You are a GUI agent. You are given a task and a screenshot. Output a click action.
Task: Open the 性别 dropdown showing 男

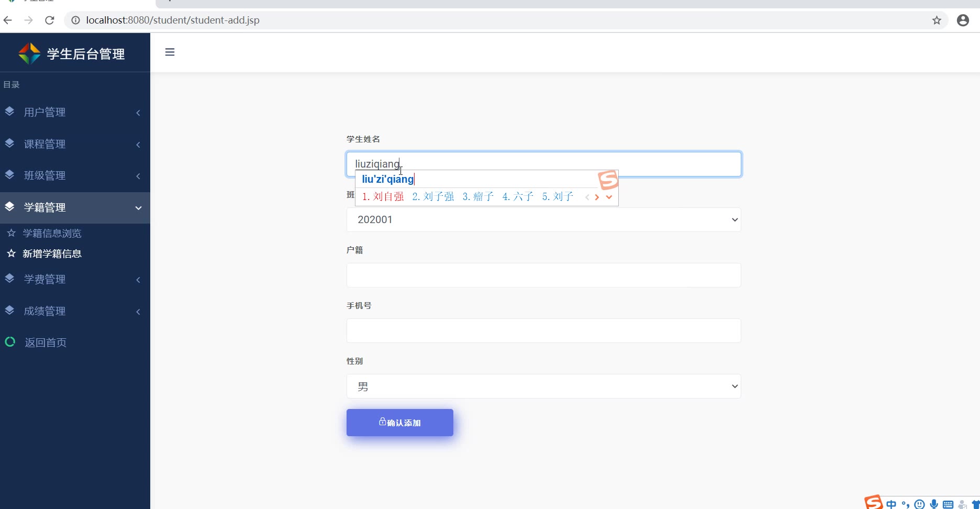click(x=543, y=386)
